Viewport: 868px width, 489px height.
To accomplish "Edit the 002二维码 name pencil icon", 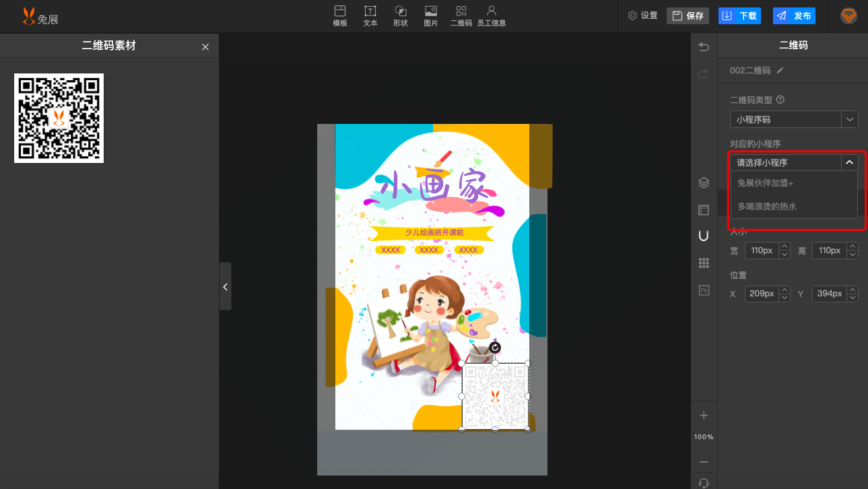I will pos(780,70).
